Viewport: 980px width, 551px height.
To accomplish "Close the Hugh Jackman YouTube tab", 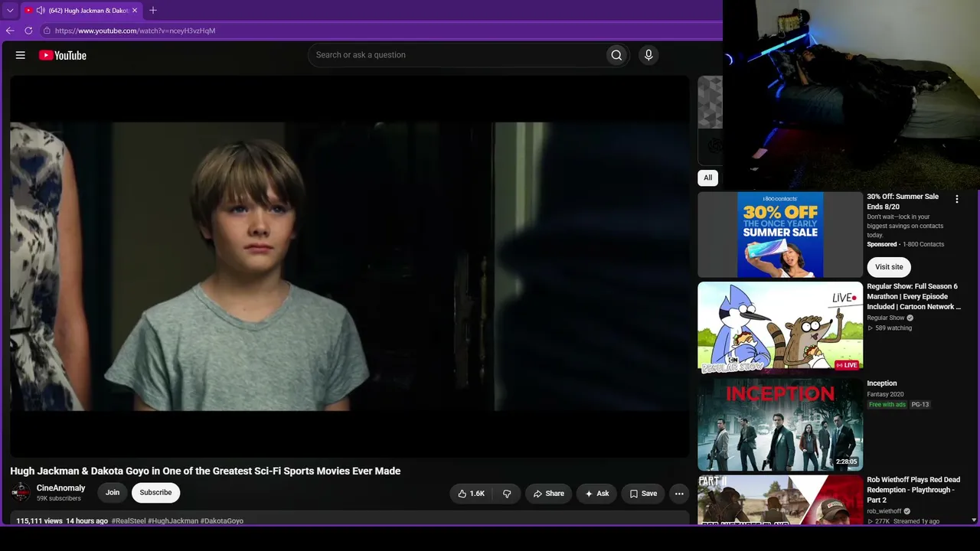I will [x=135, y=11].
